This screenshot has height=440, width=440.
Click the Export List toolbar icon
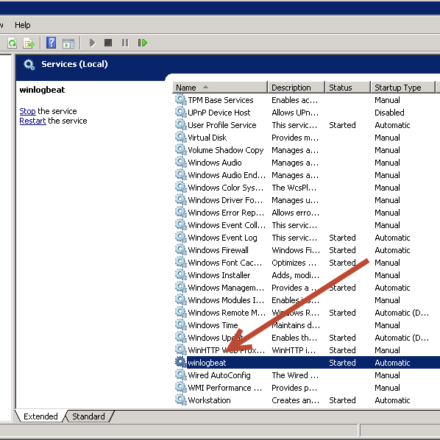pos(29,43)
